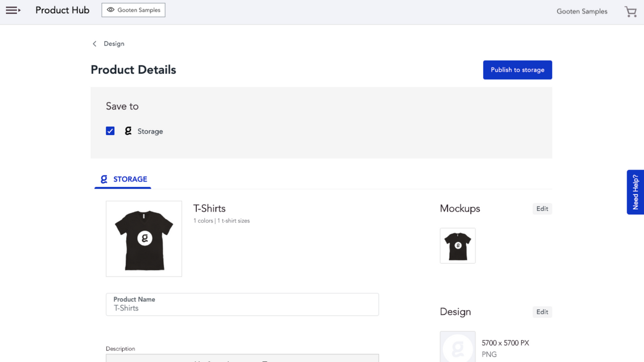Focus the Product Name input field
644x362 pixels.
(242, 308)
